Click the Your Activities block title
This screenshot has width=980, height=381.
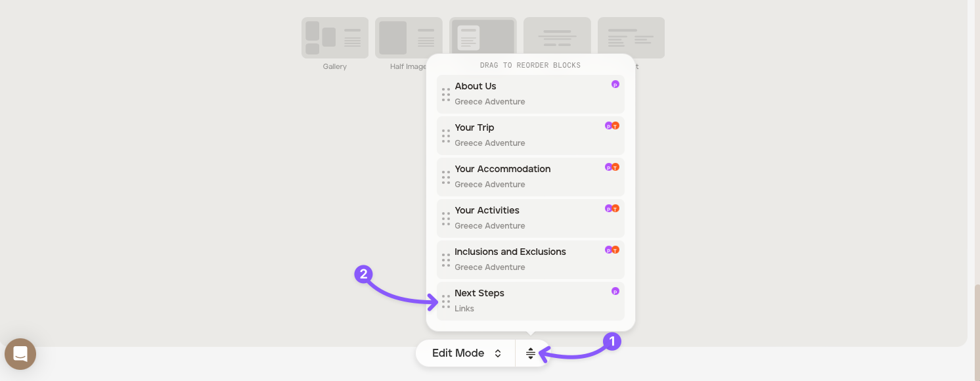pyautogui.click(x=487, y=211)
